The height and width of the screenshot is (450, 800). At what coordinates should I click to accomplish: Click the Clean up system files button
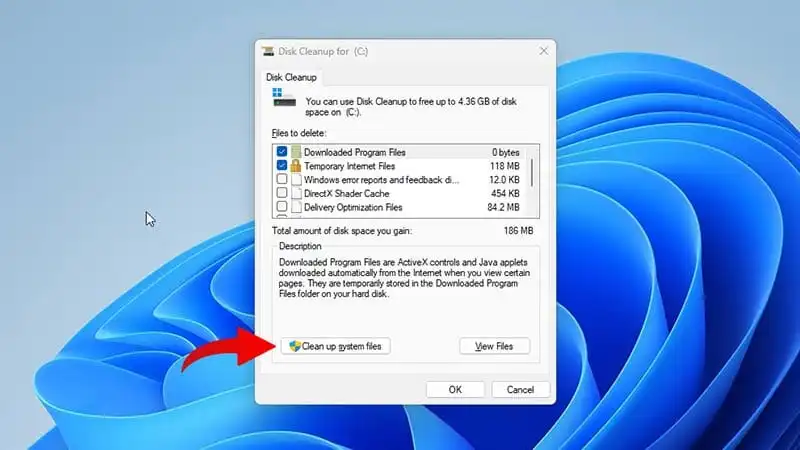(335, 346)
